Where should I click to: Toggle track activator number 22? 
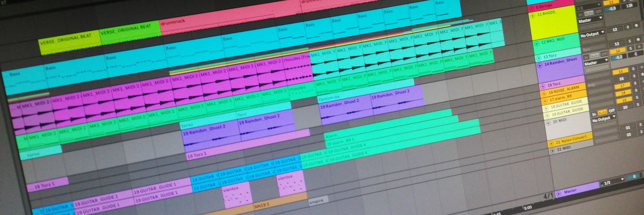629,135
